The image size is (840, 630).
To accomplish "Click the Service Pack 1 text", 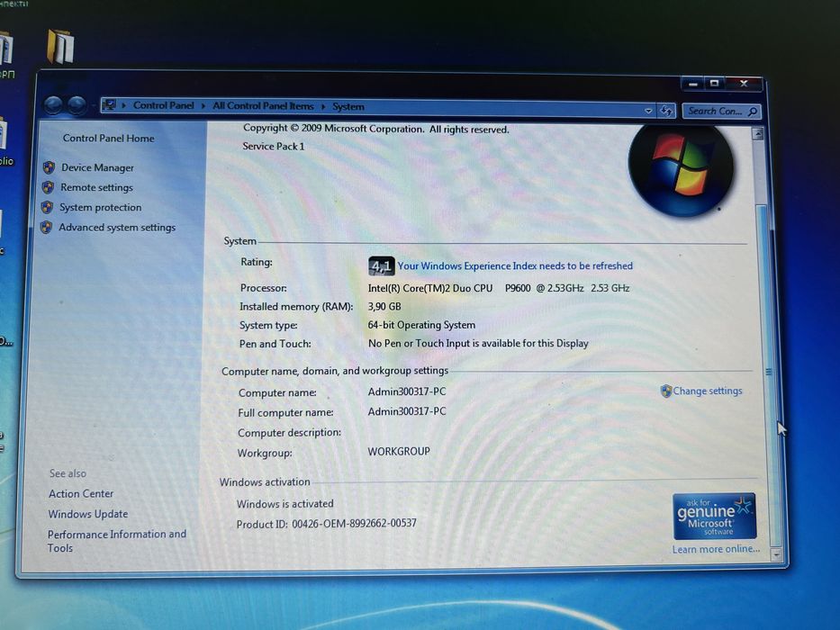I will click(x=273, y=146).
